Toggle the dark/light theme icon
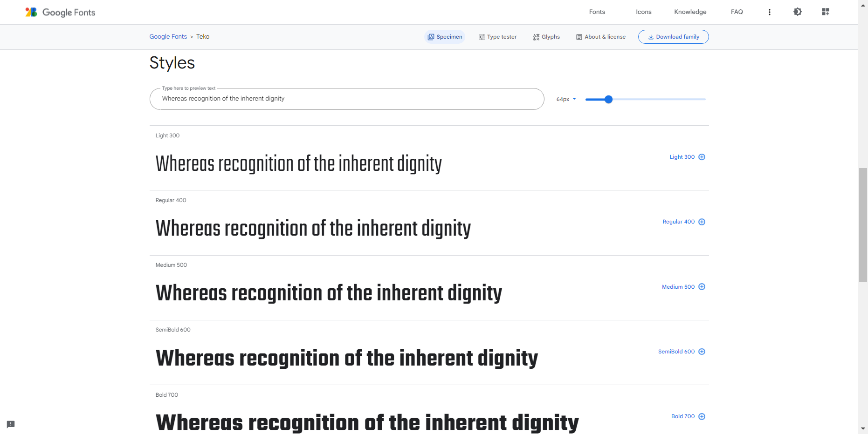 tap(797, 12)
